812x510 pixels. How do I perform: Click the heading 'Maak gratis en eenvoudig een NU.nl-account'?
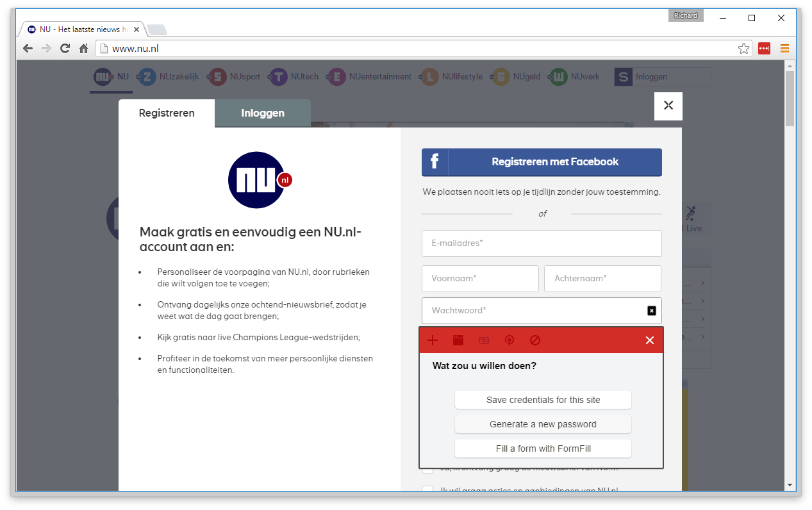point(251,239)
